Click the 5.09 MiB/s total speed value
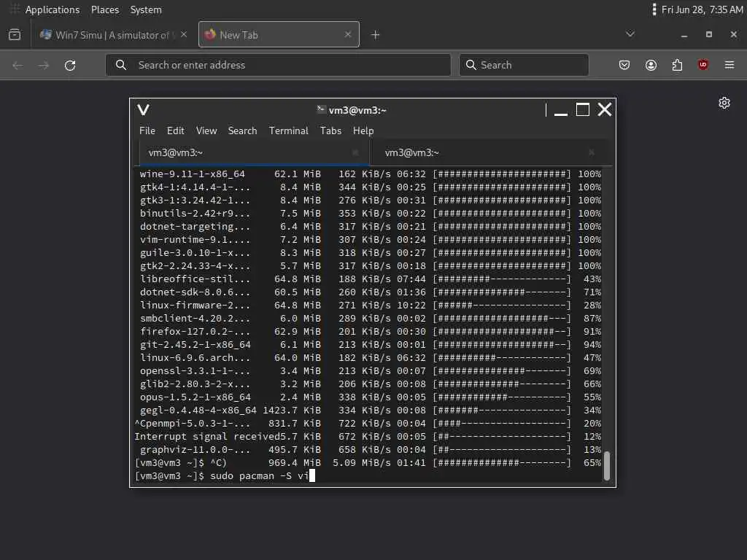Image resolution: width=747 pixels, height=560 pixels. (x=362, y=462)
